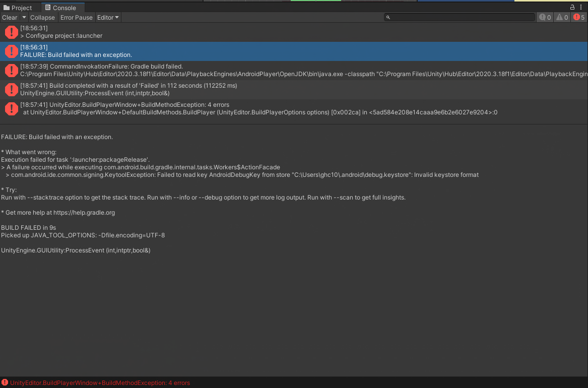Select the Console tab
Screen dimensions: 588x388
tap(62, 8)
